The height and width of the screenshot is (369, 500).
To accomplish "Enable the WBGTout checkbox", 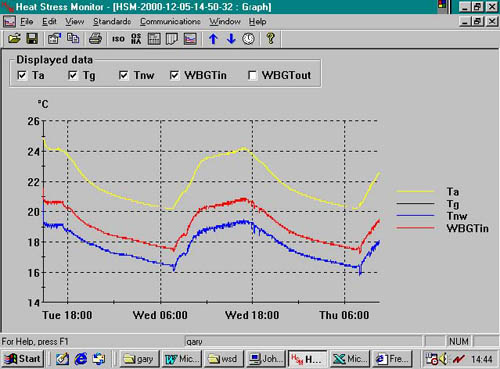I will tap(253, 75).
